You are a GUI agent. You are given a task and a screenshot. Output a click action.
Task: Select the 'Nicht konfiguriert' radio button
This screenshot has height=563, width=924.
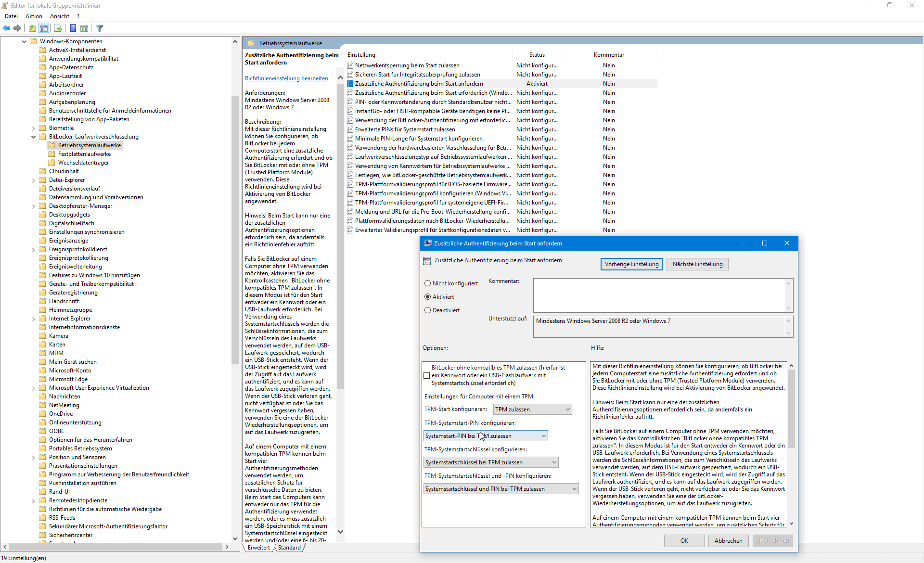tap(427, 283)
